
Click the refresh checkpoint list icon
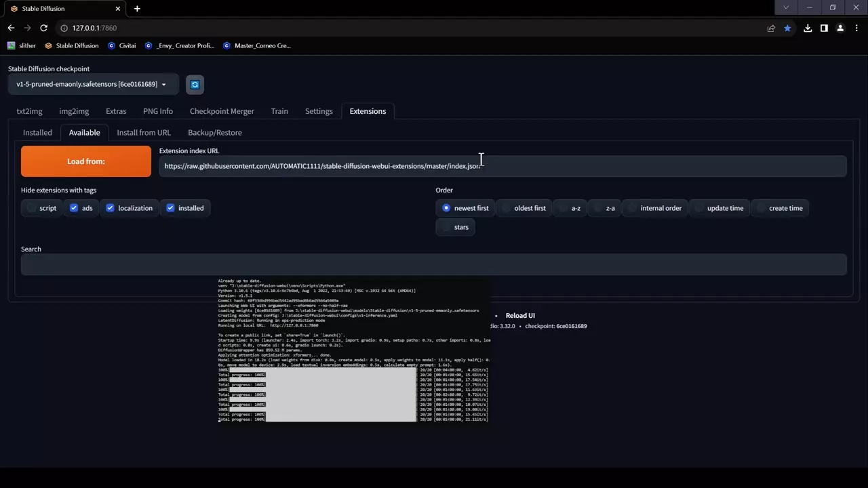point(195,85)
